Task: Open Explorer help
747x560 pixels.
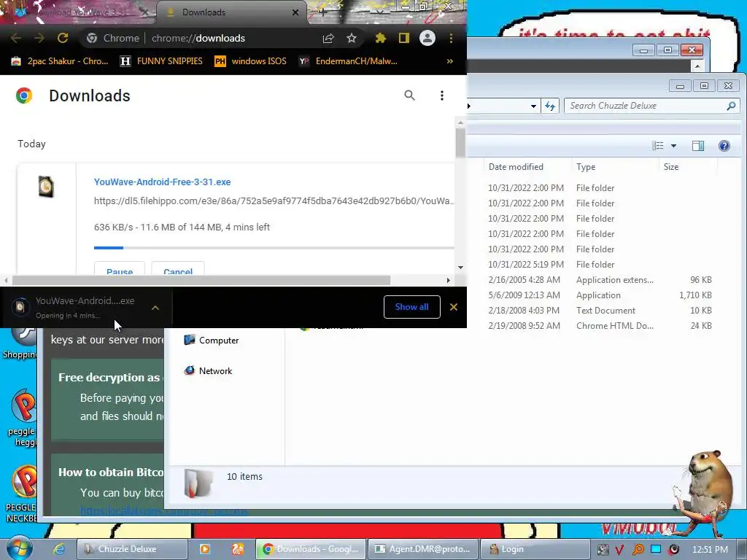Action: [724, 146]
